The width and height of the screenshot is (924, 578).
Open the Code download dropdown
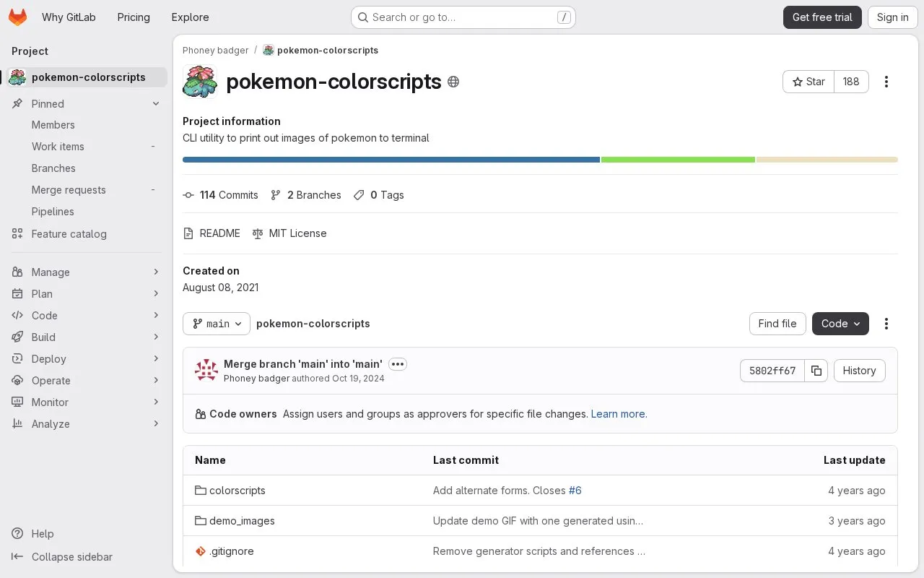(840, 324)
